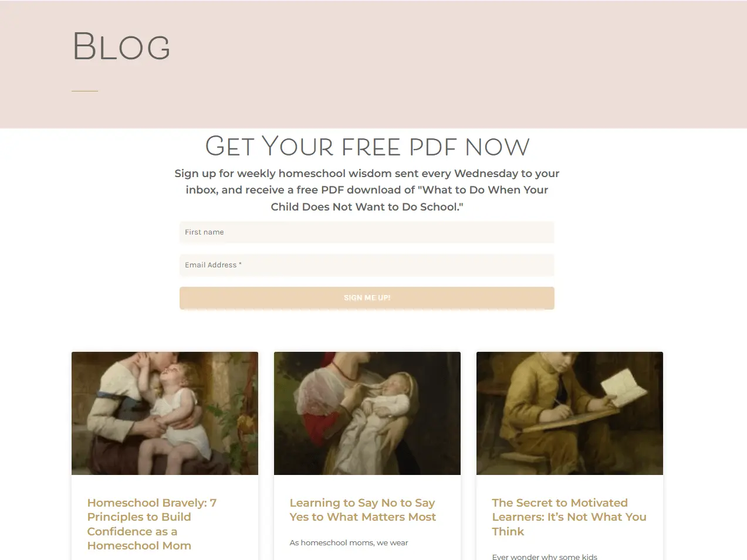Click the First name input field

(x=367, y=232)
